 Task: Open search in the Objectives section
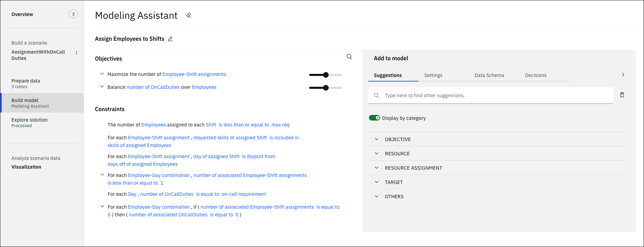pos(349,57)
